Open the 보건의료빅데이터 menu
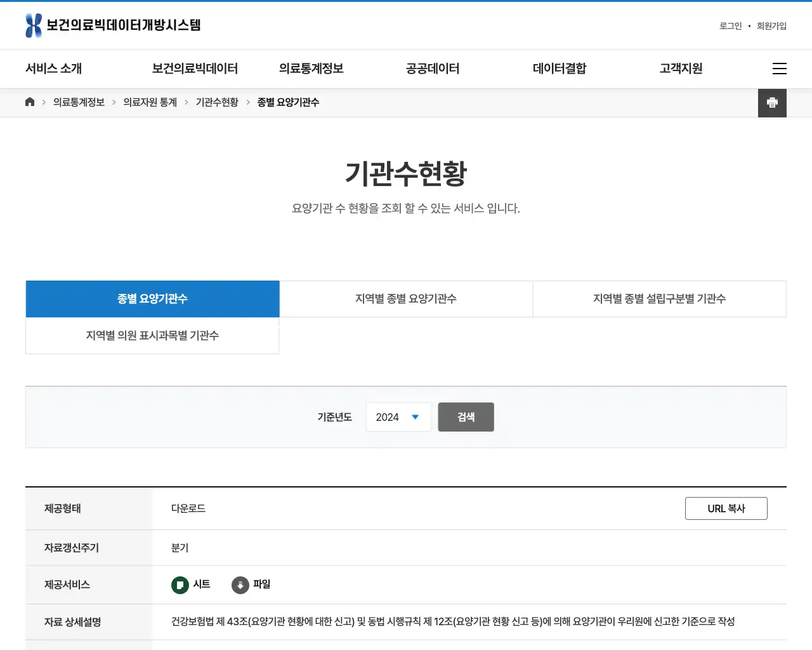 click(x=195, y=69)
